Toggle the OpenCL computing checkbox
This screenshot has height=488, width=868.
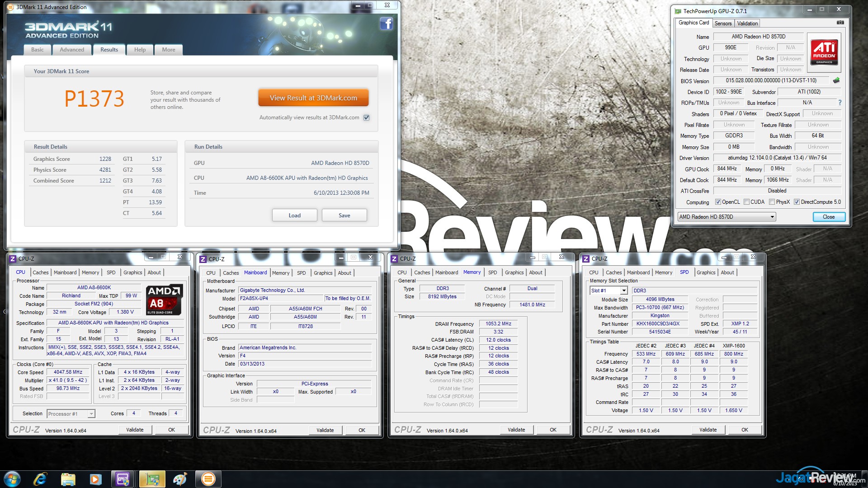point(718,202)
